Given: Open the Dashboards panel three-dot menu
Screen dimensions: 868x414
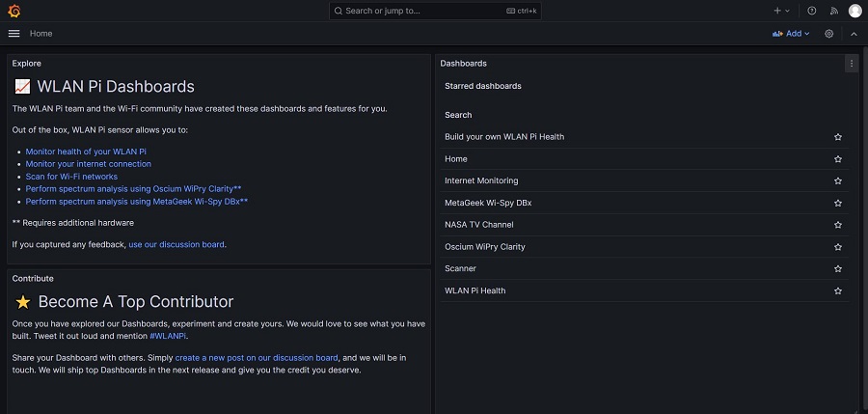Looking at the screenshot, I should (x=852, y=63).
